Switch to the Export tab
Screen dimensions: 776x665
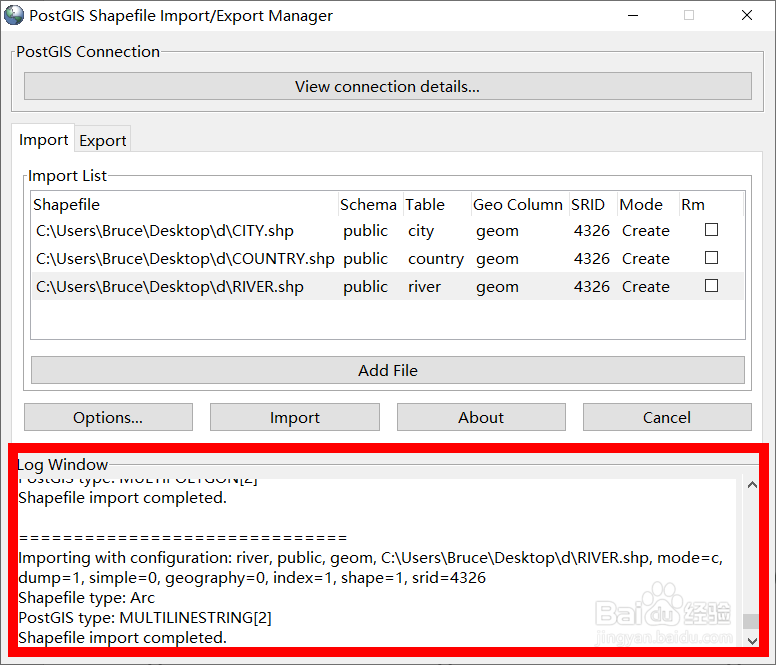coord(103,141)
